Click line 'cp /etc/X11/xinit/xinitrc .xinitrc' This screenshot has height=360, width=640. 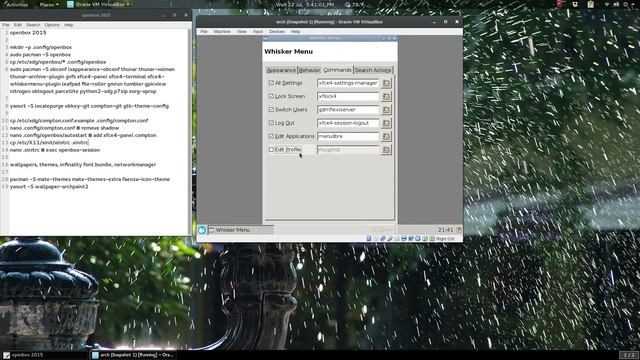click(49, 143)
